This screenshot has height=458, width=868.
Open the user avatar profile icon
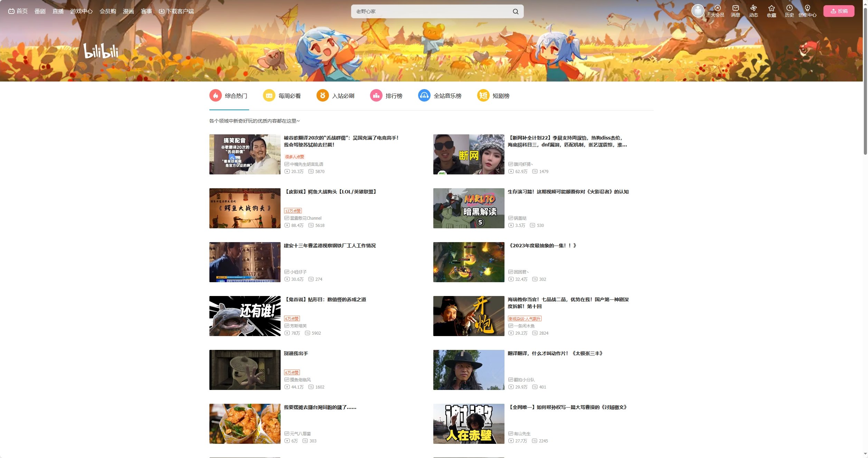coord(698,11)
